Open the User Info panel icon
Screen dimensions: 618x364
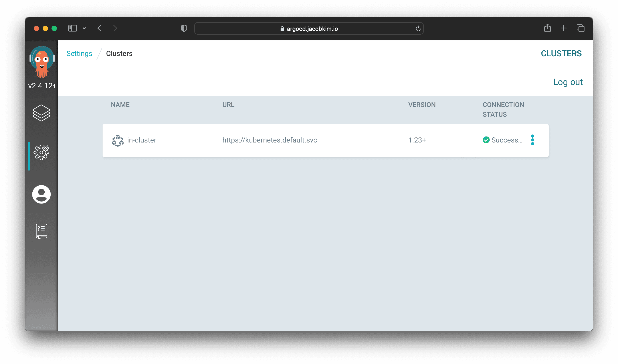click(x=41, y=194)
